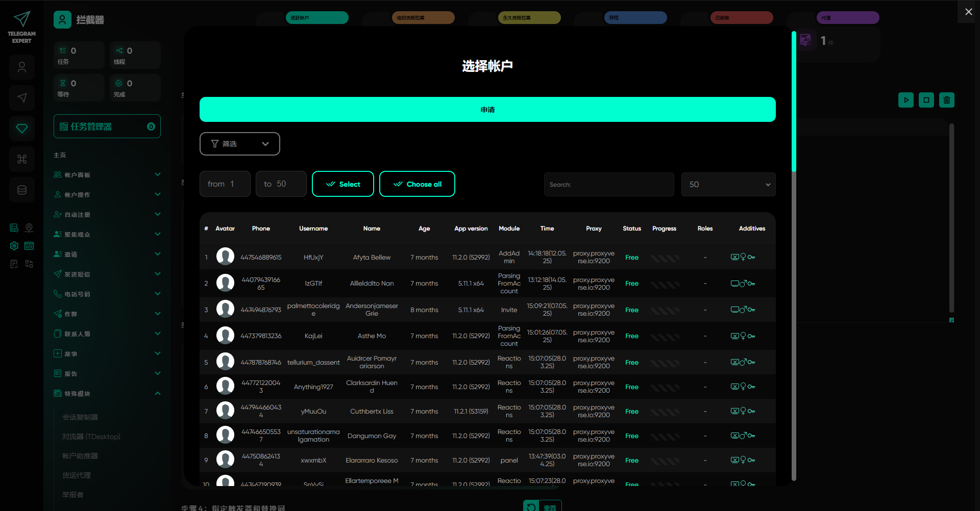Open the paper plane sidebar icon
Viewport: 980px width, 511px height.
[x=22, y=98]
